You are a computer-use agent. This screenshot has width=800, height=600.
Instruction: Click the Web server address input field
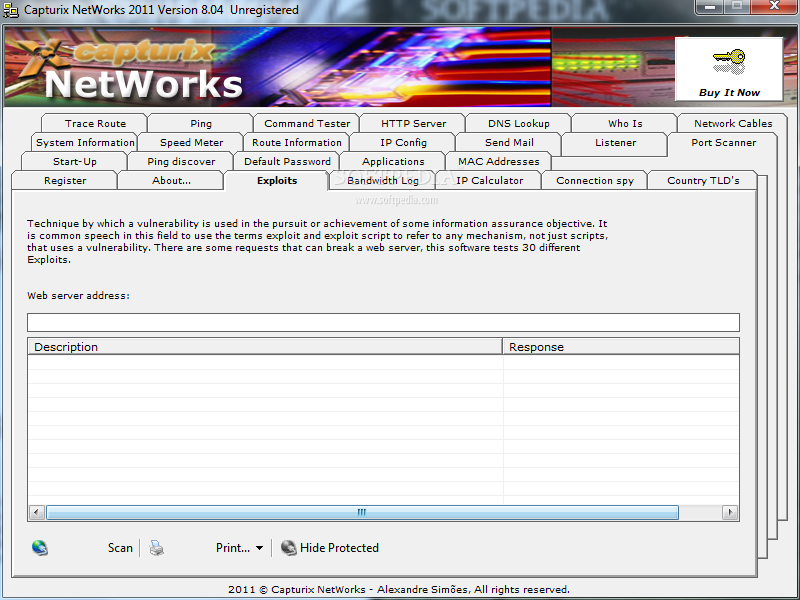[383, 322]
